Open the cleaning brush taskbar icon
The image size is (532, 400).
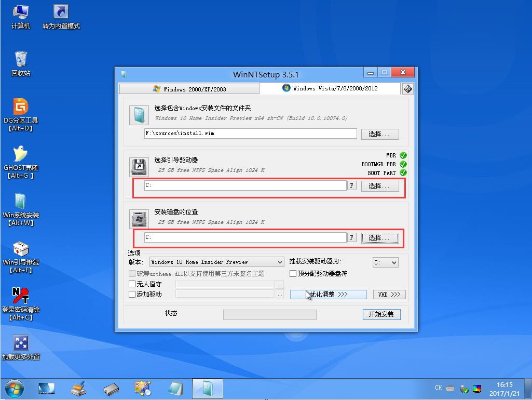78,389
